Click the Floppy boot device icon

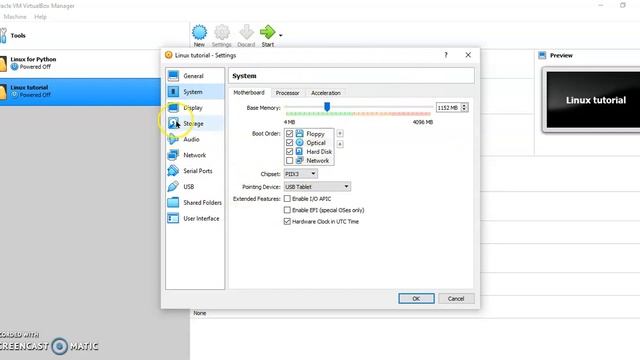(300, 133)
